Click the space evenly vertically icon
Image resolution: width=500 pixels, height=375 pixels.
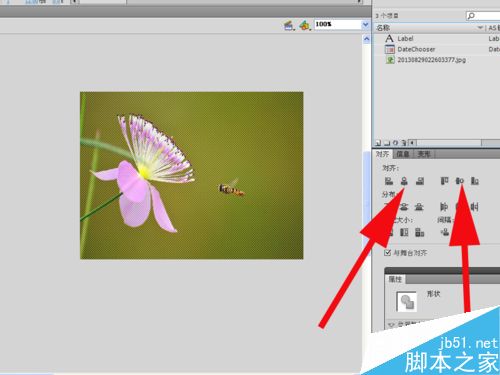[445, 232]
